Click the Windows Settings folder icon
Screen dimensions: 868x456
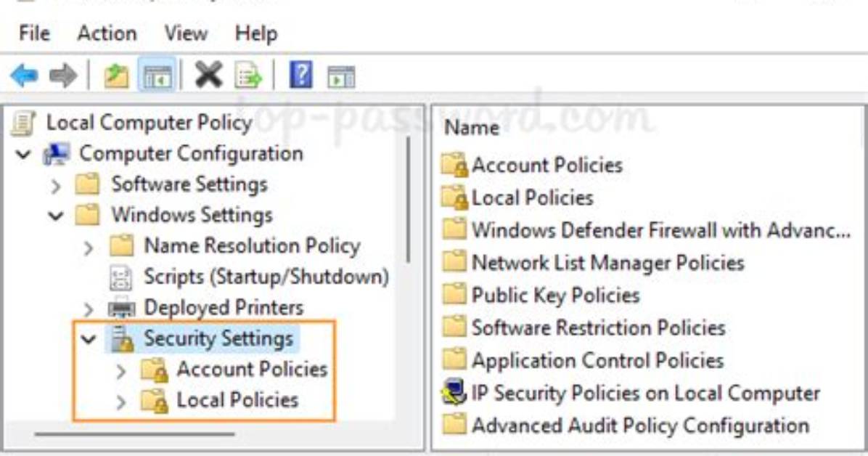coord(88,214)
